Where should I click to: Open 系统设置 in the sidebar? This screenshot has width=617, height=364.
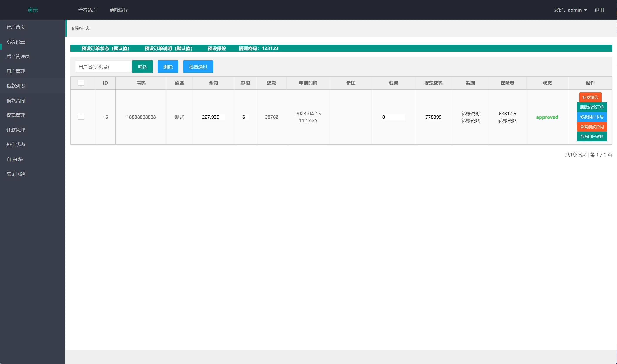pos(15,42)
